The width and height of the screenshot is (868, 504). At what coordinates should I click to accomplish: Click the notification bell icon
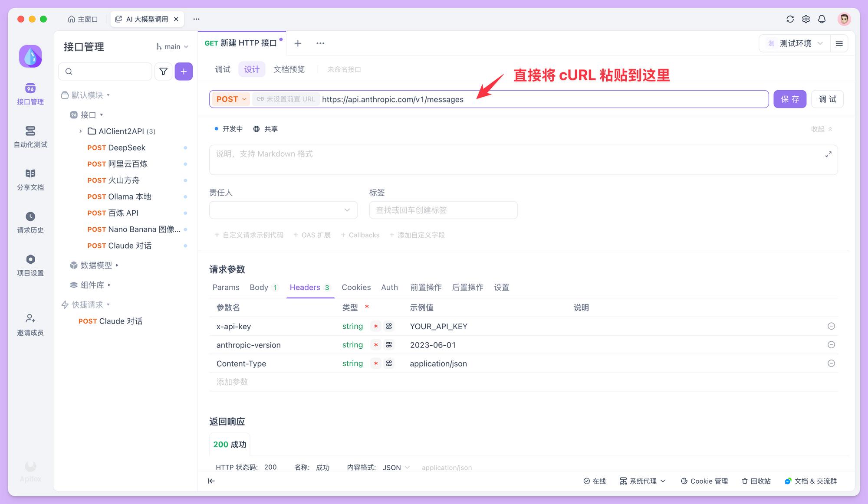point(822,19)
